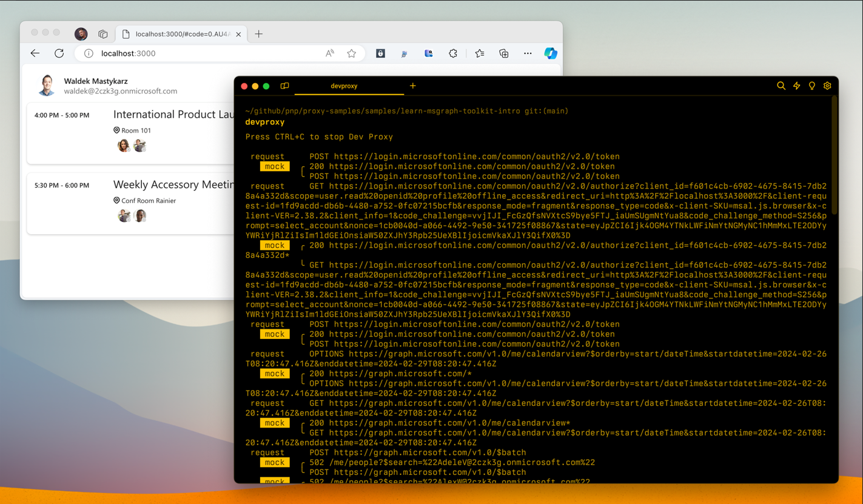Screen dimensions: 863x504
Task: Click the Collections icon in browser toolbar
Action: click(x=503, y=53)
